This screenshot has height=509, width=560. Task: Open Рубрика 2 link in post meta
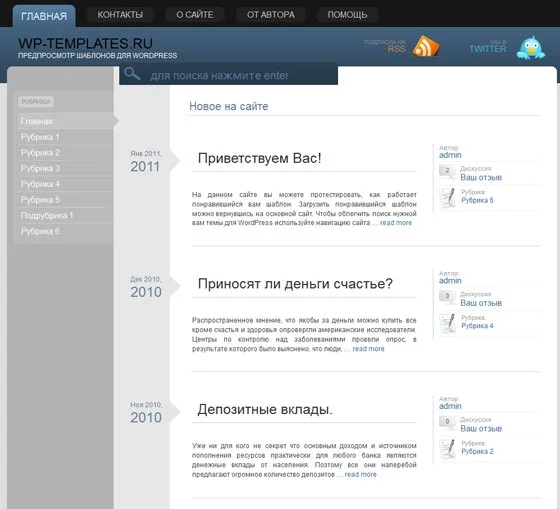click(477, 451)
